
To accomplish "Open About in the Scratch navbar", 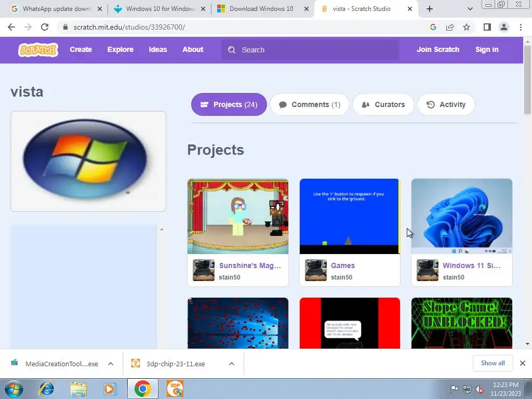I will coord(193,49).
